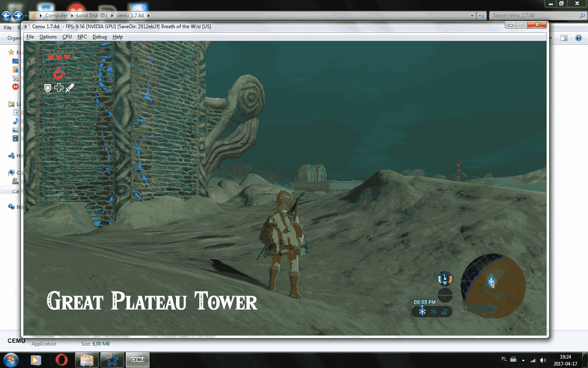
Task: Click the three red hearts health meter
Action: click(59, 57)
